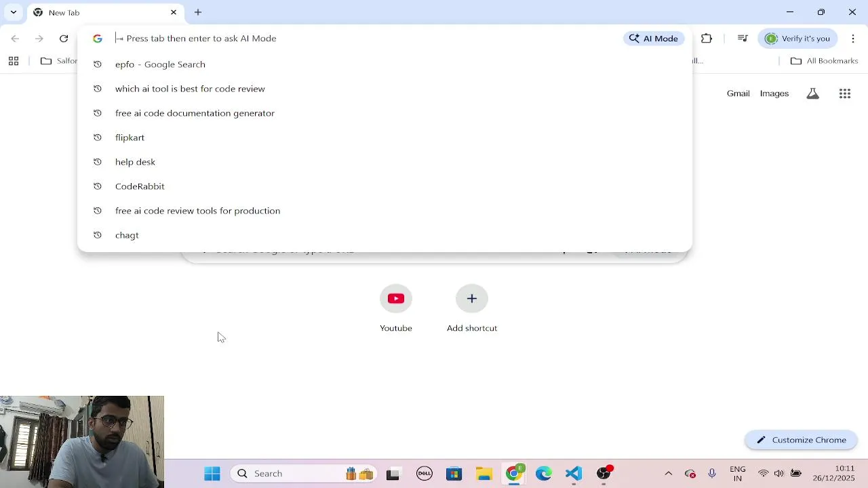The height and width of the screenshot is (488, 868).
Task: Open the tab groups grid icon
Action: 14,61
